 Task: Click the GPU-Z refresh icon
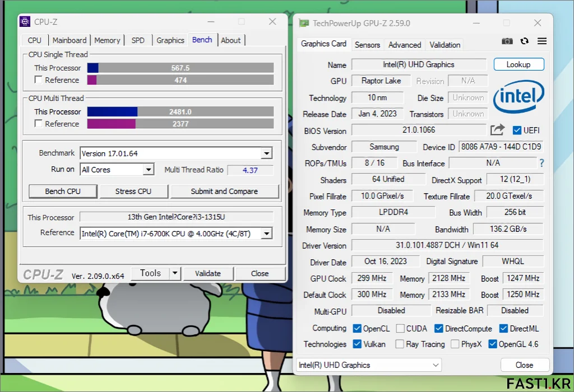coord(525,41)
